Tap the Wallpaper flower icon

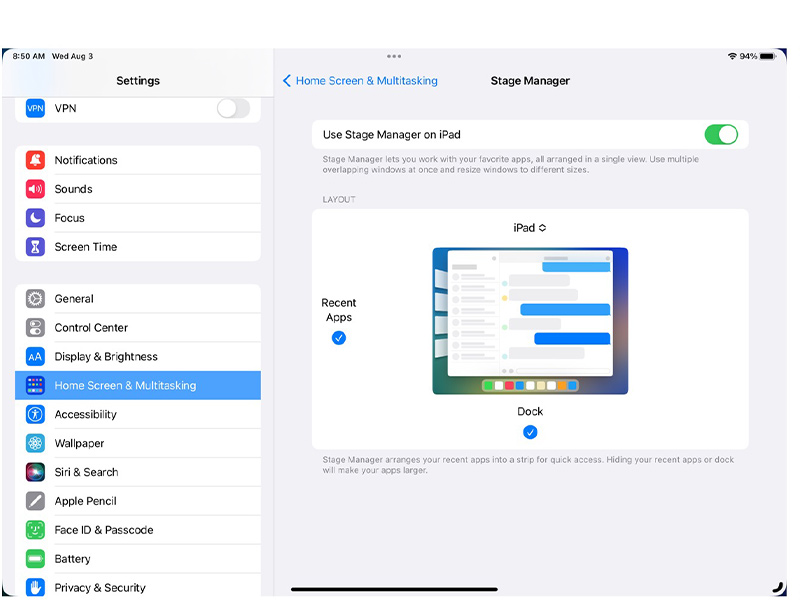click(35, 443)
